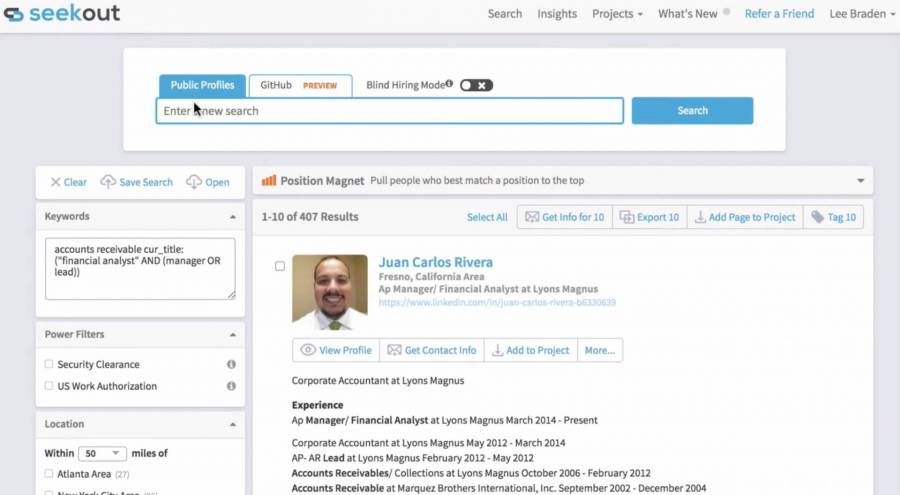
Task: Open Insights in the top navigation
Action: point(557,14)
